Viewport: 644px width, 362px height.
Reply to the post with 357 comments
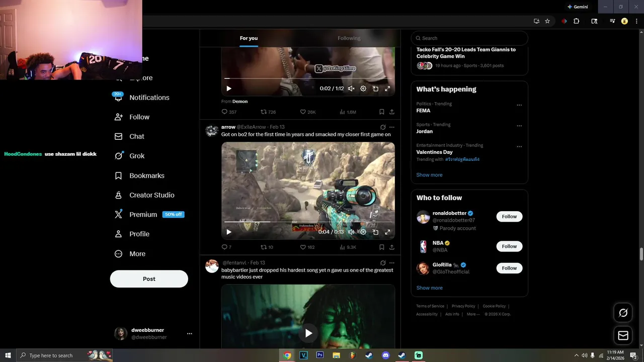(229, 112)
